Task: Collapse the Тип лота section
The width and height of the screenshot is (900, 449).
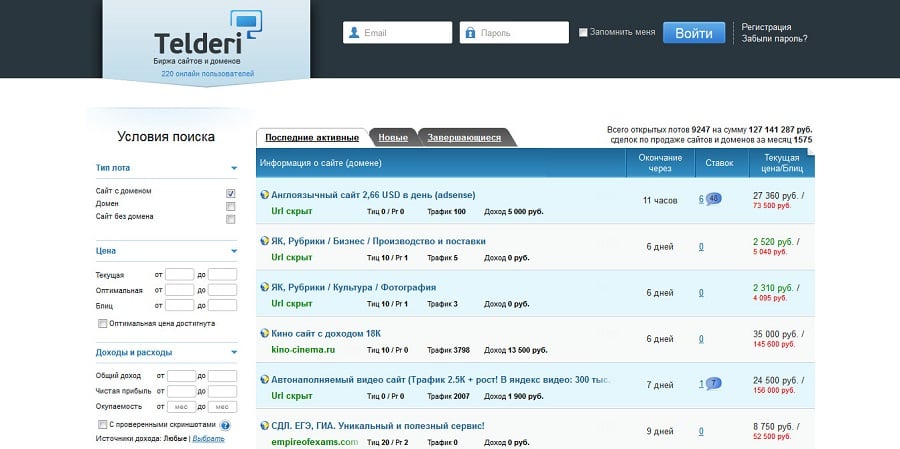Action: point(234,169)
